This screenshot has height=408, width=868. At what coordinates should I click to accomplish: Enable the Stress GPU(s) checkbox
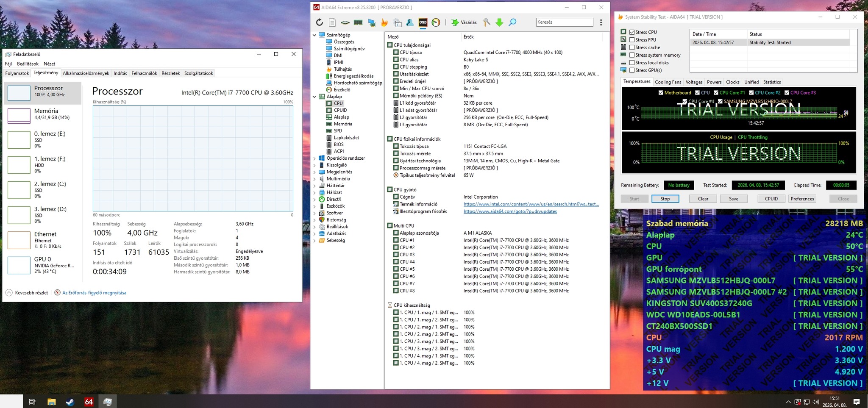pos(632,70)
